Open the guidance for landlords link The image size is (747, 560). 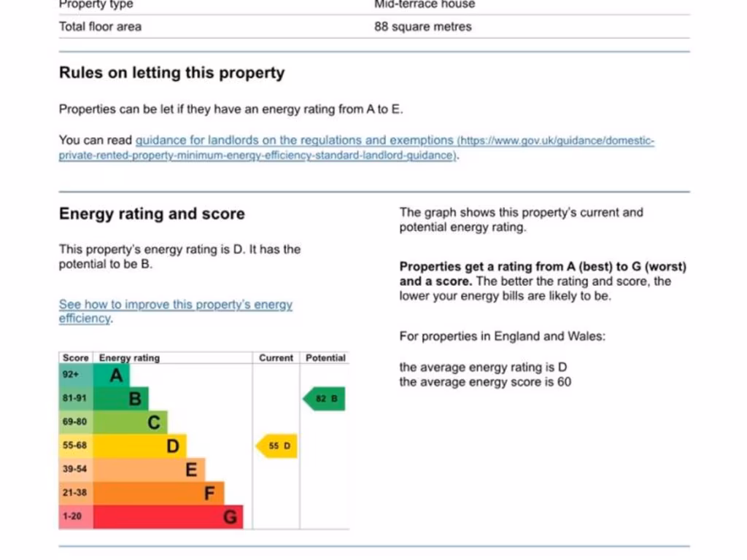[x=295, y=141]
